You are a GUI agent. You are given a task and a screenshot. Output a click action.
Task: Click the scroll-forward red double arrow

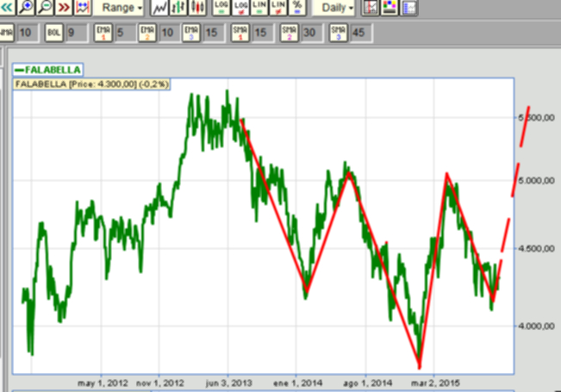pos(64,7)
